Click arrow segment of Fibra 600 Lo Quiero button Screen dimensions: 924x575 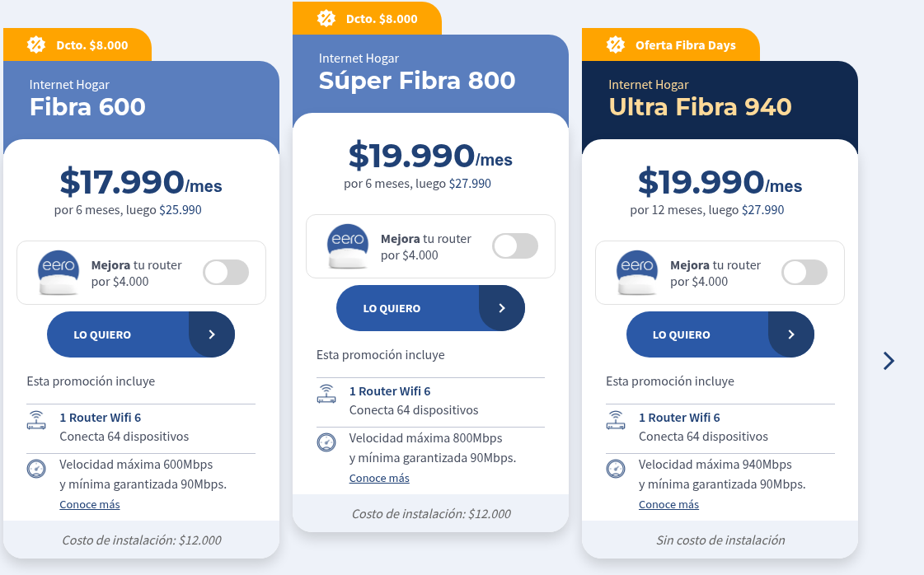point(212,334)
